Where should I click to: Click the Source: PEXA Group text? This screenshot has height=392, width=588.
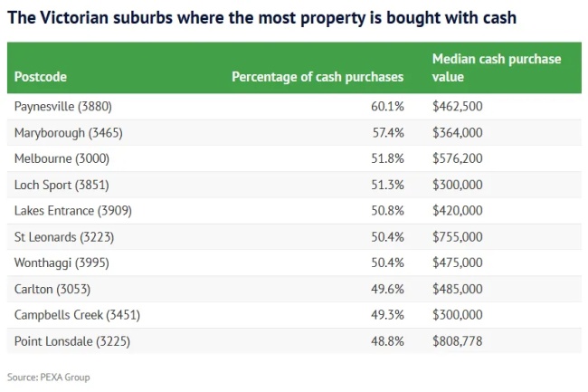pos(48,377)
